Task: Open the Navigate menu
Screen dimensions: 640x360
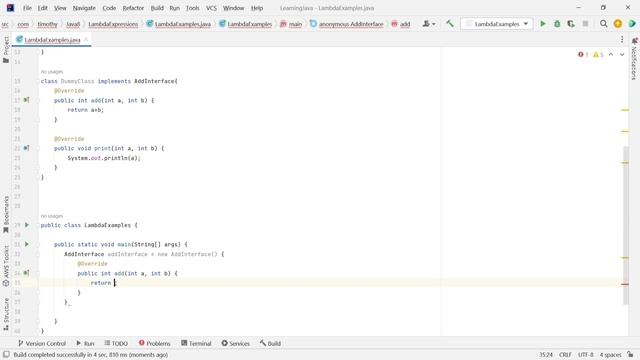Action: [x=84, y=8]
